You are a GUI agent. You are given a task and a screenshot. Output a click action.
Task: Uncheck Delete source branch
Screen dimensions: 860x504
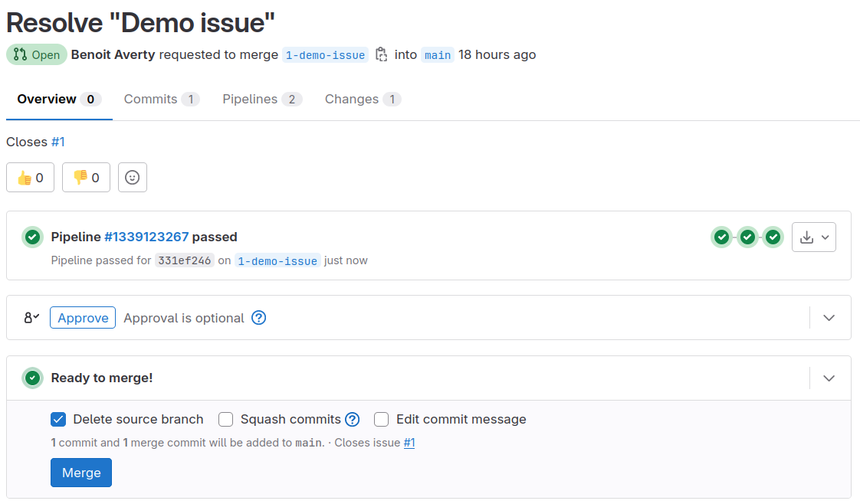[x=58, y=419]
